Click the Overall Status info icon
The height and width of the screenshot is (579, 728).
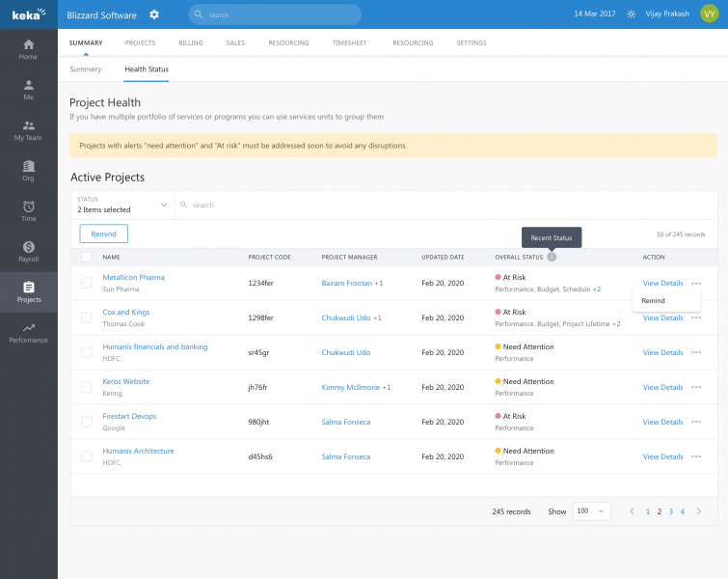coord(552,257)
